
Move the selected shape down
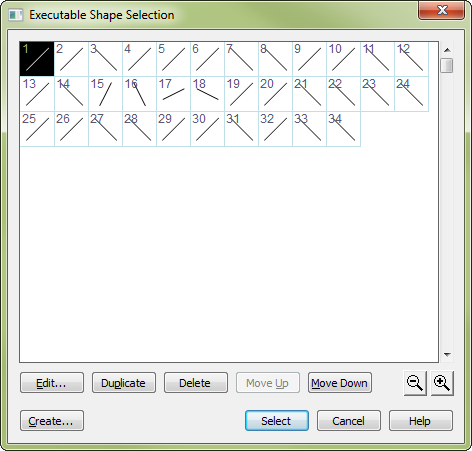[x=340, y=383]
